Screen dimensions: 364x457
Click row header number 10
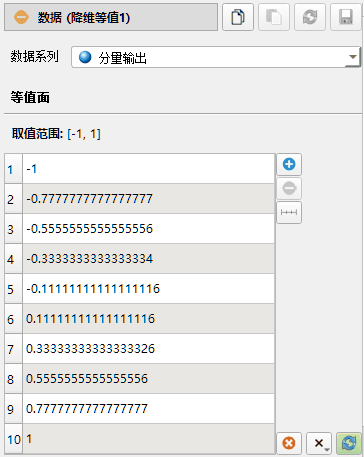click(x=13, y=439)
